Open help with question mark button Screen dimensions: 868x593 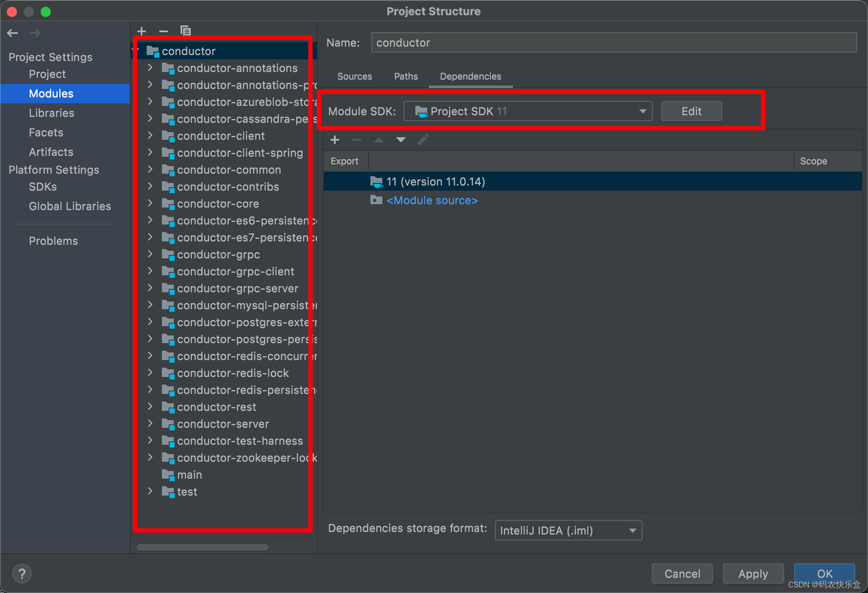point(22,574)
